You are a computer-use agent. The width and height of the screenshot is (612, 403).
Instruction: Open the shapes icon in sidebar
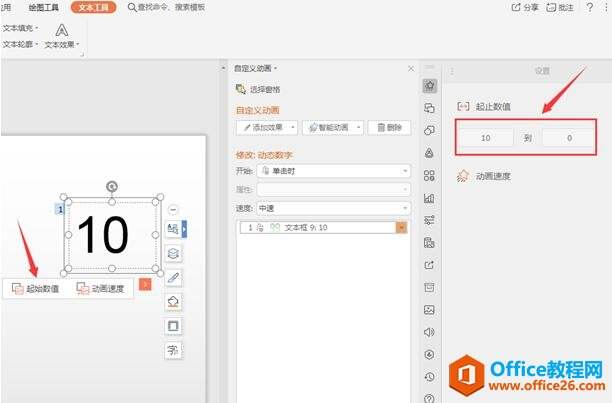click(429, 130)
